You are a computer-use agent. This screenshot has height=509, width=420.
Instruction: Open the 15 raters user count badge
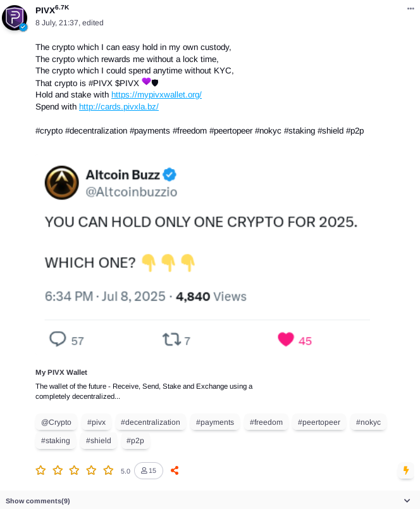[x=149, y=470]
